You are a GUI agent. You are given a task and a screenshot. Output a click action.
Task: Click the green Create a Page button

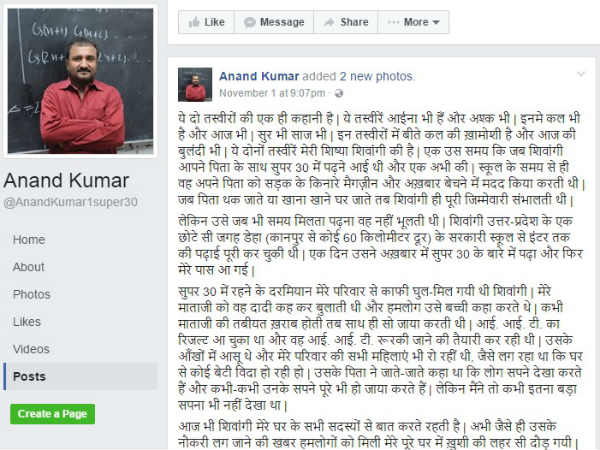click(52, 414)
